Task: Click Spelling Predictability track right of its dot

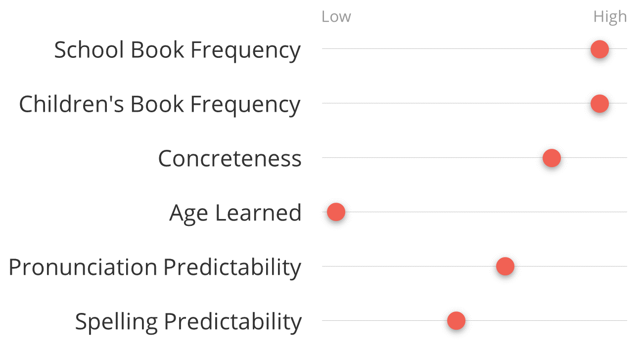Action: [546, 321]
